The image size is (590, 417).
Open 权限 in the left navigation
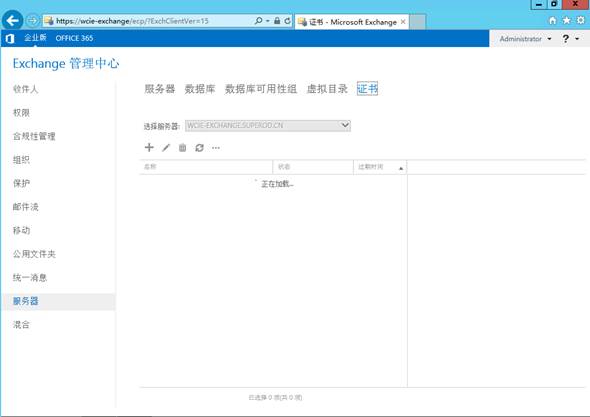click(x=21, y=113)
